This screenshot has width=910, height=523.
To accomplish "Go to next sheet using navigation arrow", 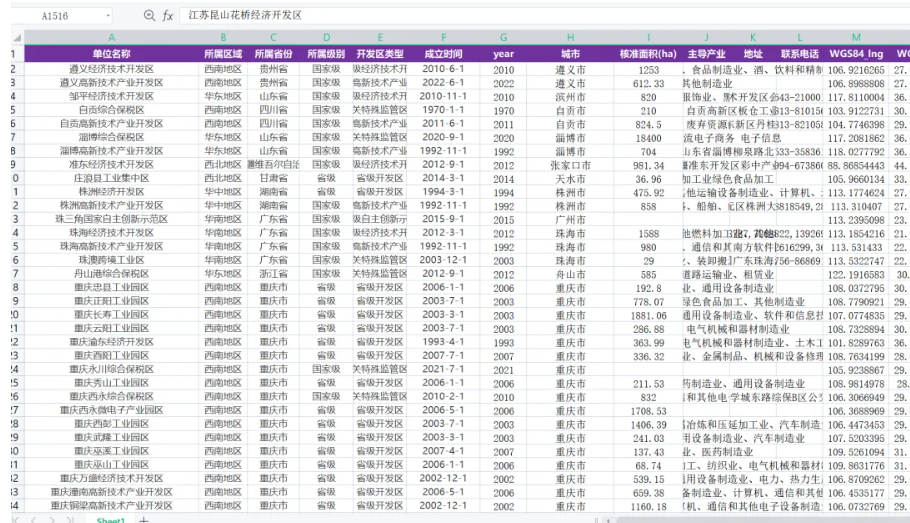I will coord(52,520).
